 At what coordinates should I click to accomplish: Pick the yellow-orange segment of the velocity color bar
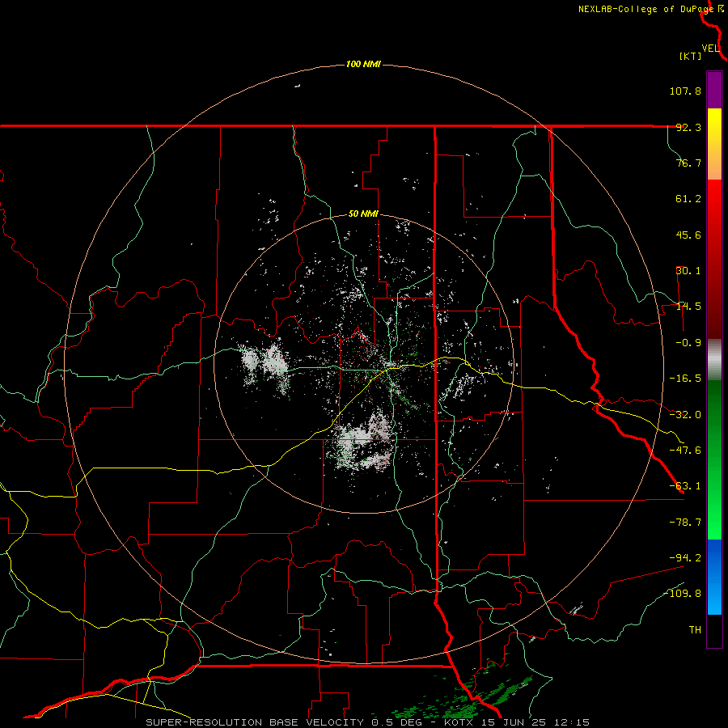click(x=714, y=144)
